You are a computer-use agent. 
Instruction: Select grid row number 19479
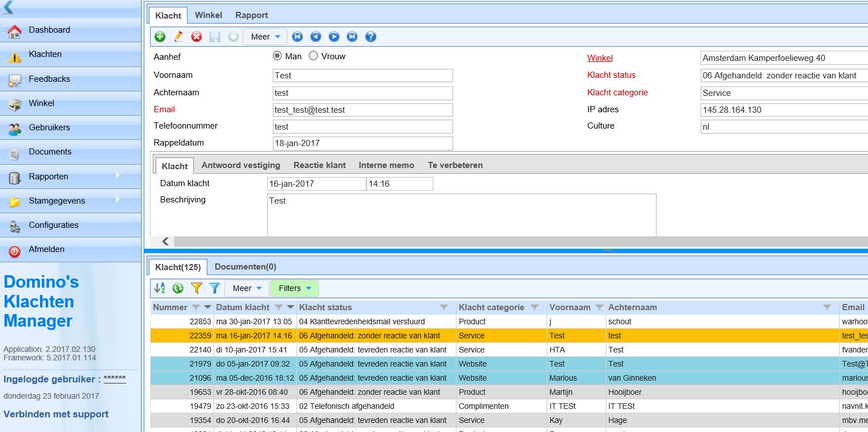click(x=509, y=406)
